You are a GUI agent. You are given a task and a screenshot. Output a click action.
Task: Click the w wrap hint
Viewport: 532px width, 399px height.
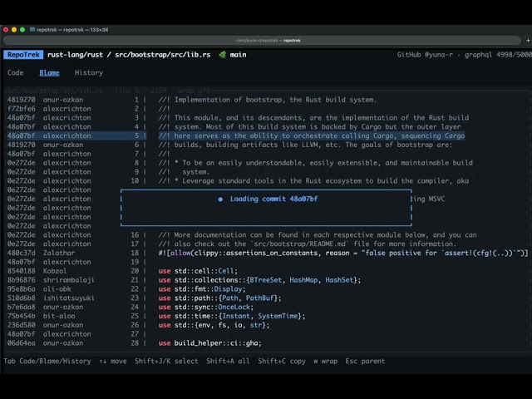(x=325, y=361)
